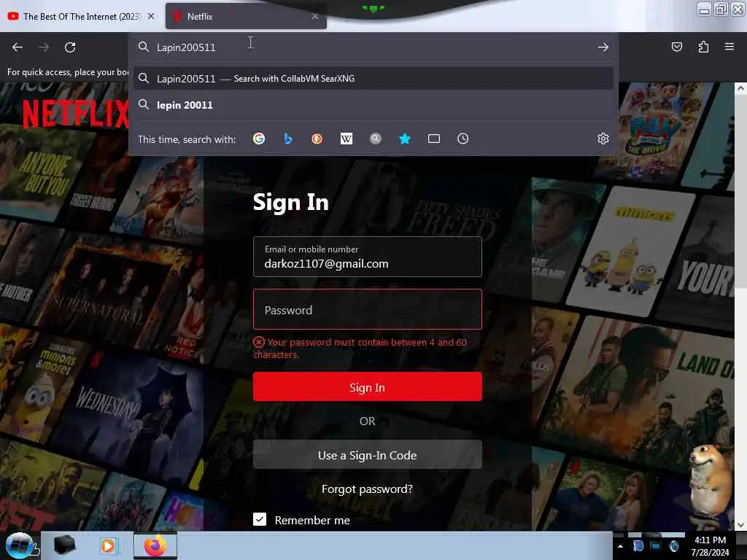Switch to The Best Of The Internet tab
The image size is (747, 560).
[81, 16]
